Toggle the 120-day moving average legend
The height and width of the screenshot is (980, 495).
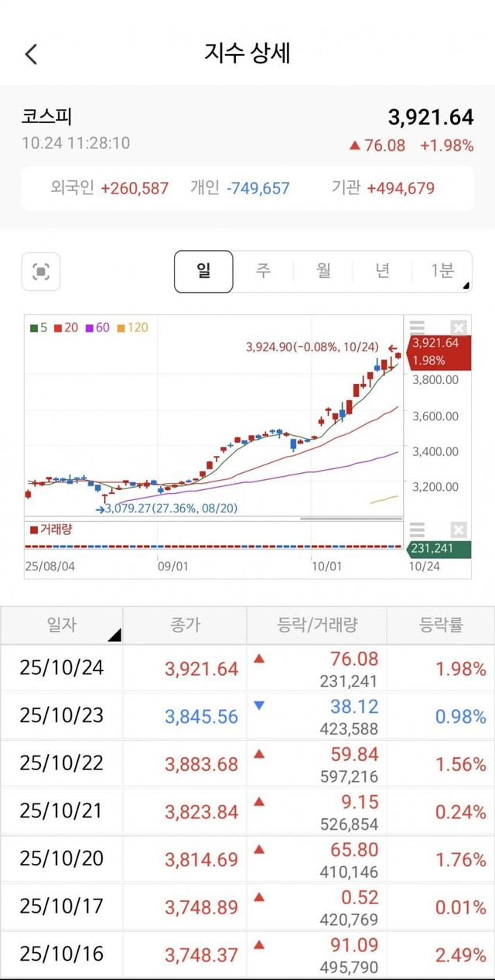pyautogui.click(x=132, y=327)
